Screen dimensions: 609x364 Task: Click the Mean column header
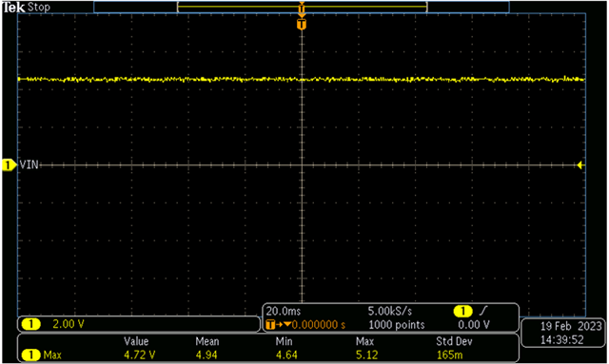click(x=207, y=341)
